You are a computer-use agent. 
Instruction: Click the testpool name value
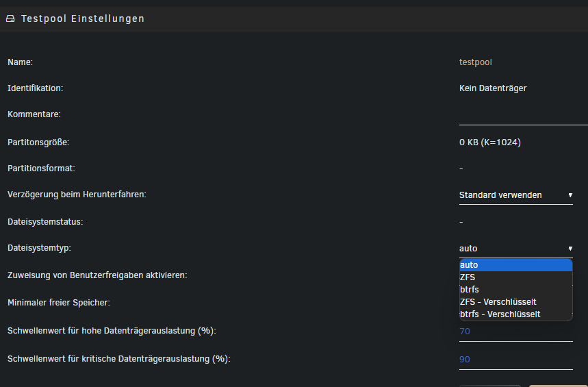476,62
